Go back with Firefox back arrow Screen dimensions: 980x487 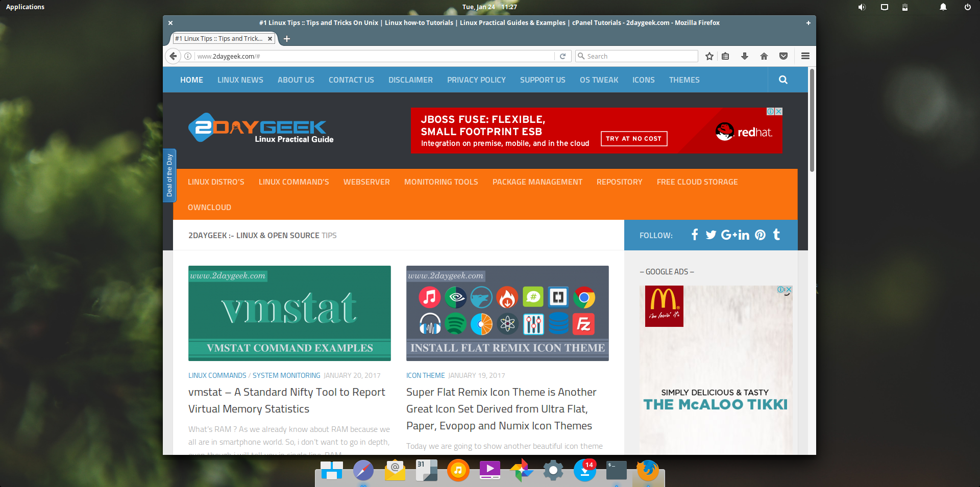(173, 56)
